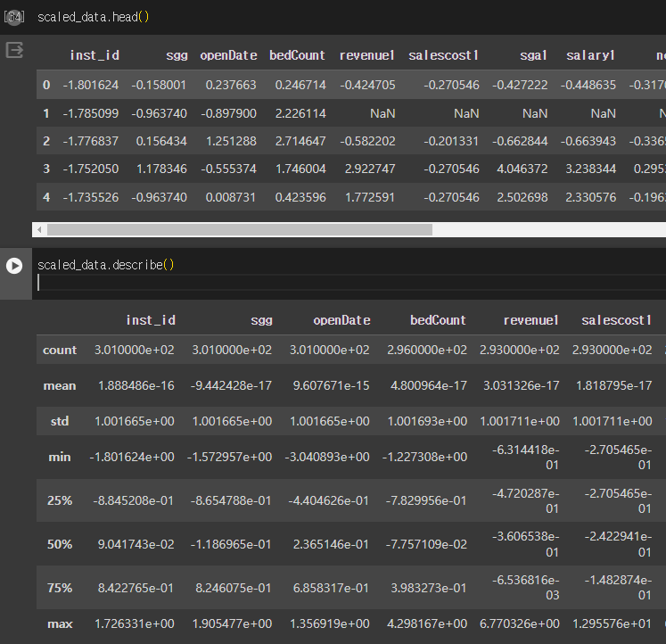666x644 pixels.
Task: Click sga1 column header
Action: coord(533,55)
